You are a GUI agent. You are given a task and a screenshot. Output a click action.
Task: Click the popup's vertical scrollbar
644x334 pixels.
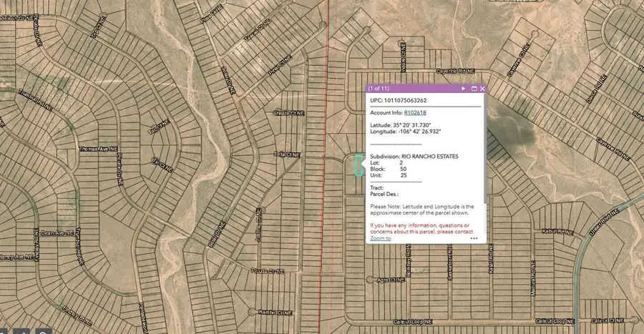coord(484,149)
